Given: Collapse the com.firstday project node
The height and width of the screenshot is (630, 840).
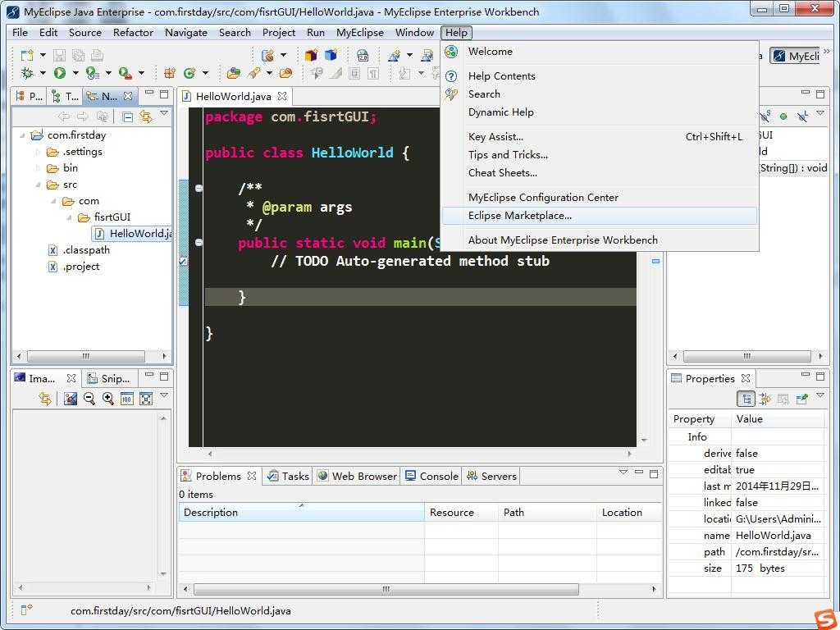Looking at the screenshot, I should coord(22,135).
